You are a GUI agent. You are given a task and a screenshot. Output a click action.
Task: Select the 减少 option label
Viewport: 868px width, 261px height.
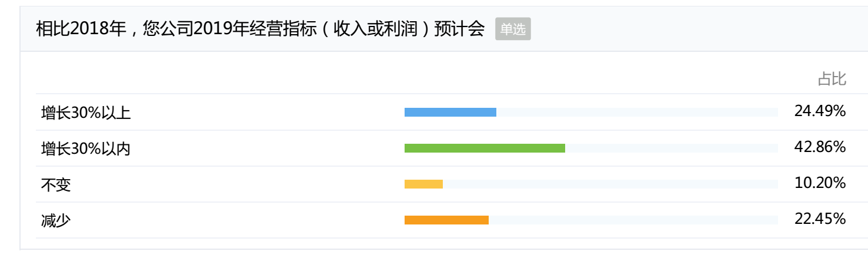pos(56,220)
